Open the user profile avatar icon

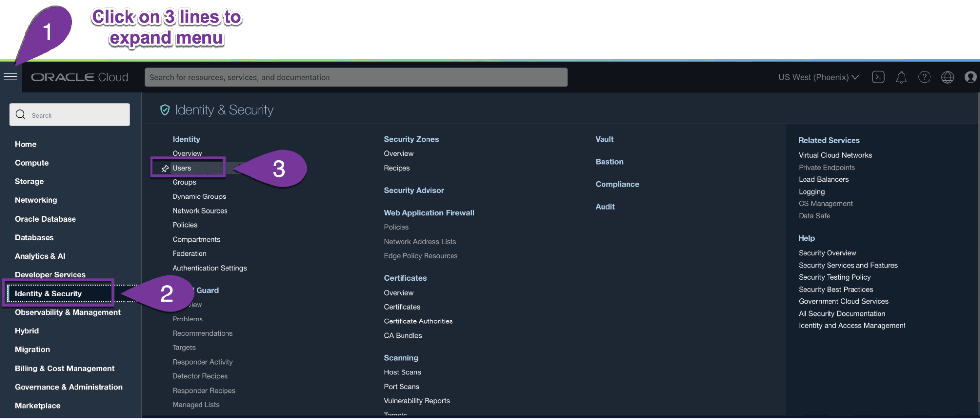point(970,77)
